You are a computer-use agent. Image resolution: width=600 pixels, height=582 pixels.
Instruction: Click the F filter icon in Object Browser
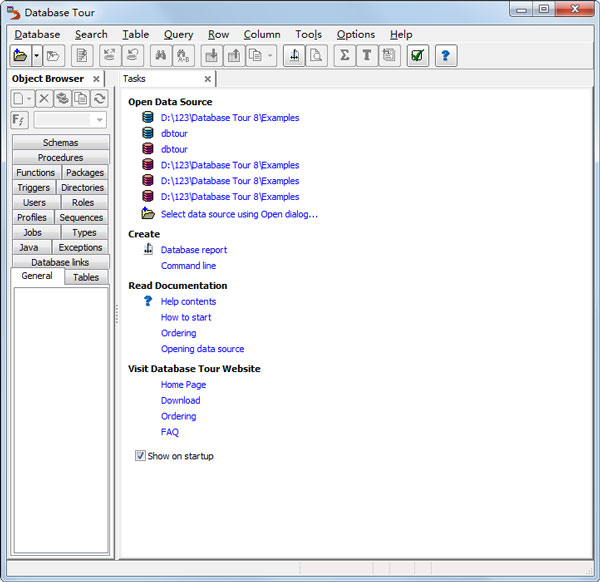coord(19,121)
